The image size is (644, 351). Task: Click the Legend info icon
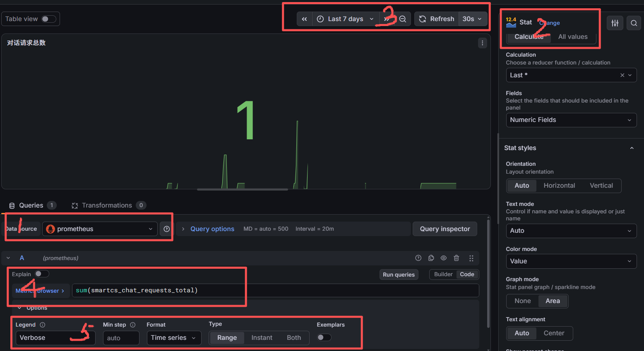42,325
